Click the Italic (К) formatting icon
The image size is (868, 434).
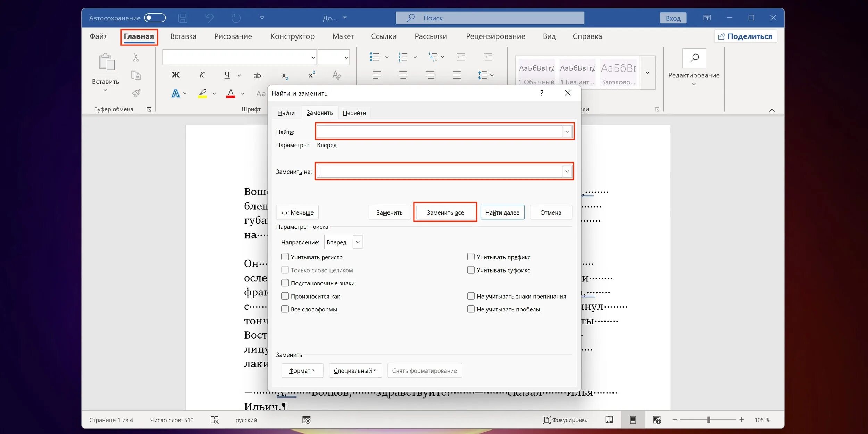click(202, 75)
